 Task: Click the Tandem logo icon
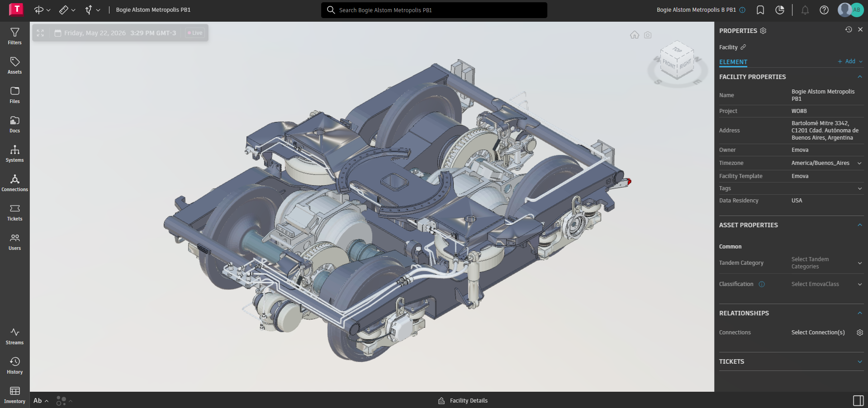click(16, 9)
